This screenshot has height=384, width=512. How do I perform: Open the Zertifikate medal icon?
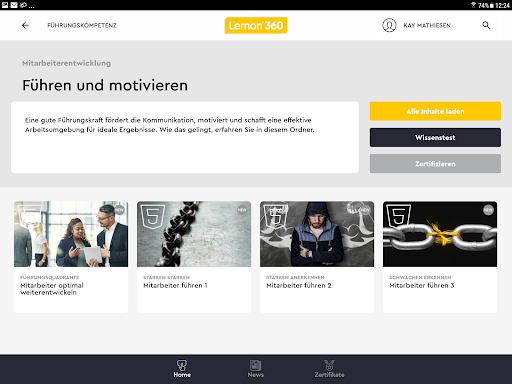[329, 365]
